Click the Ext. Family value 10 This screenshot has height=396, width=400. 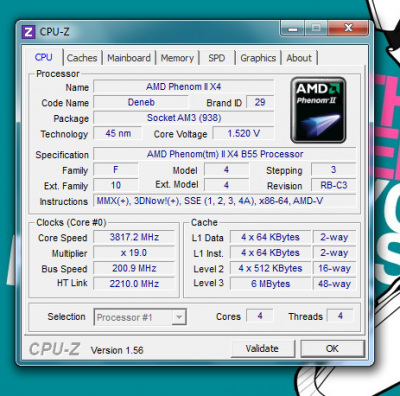(116, 185)
